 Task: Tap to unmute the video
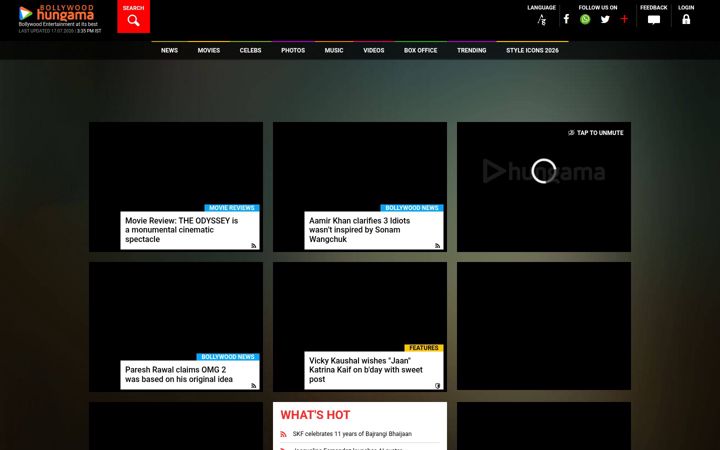[596, 133]
